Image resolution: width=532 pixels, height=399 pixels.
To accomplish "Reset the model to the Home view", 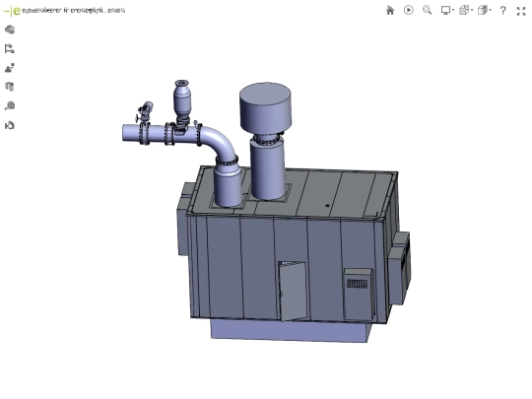I will (390, 10).
